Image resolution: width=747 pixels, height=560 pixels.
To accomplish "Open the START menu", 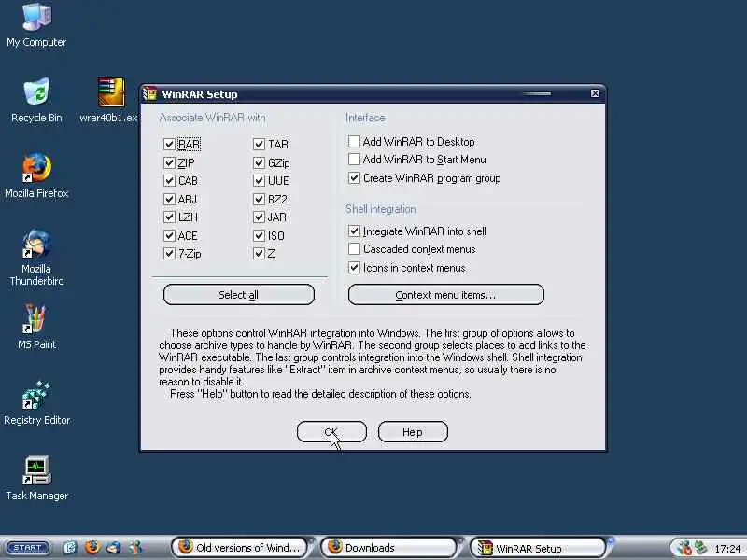I will coord(28,548).
